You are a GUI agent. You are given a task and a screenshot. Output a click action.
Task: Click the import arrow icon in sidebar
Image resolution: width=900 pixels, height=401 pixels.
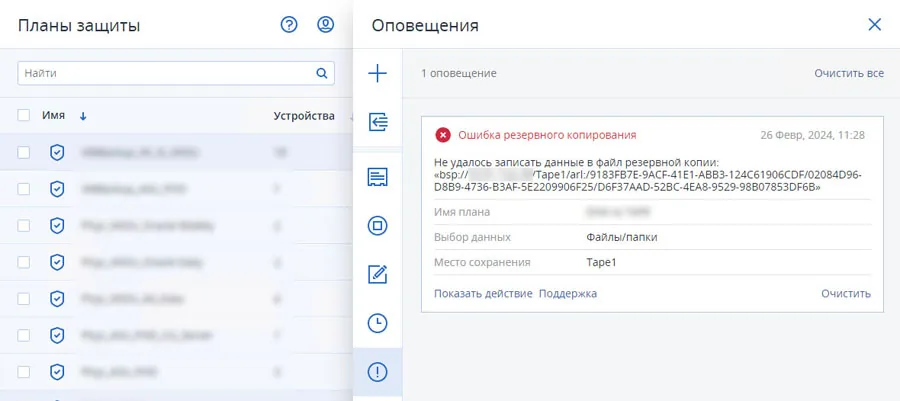pos(378,122)
